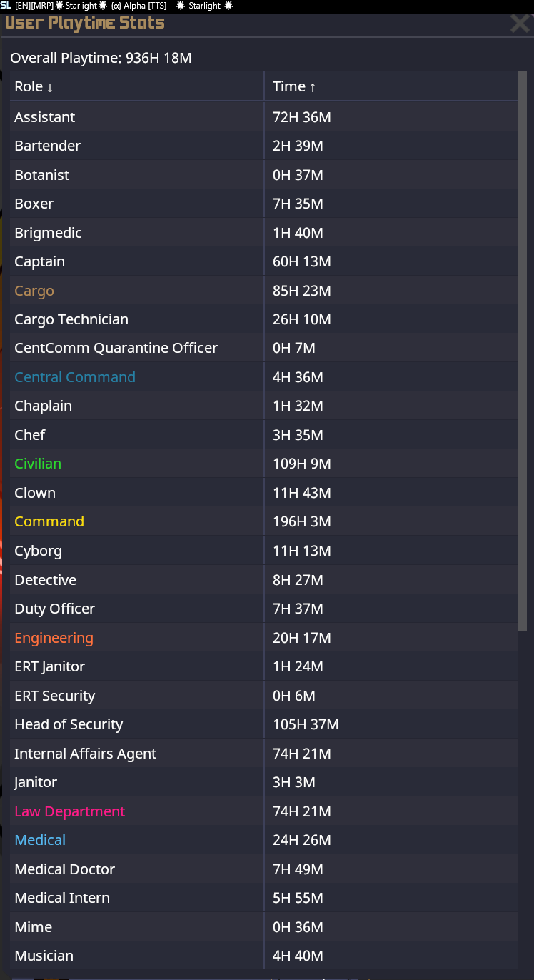Click the scrollbar in playtime list
The width and height of the screenshot is (534, 980).
[x=523, y=350]
